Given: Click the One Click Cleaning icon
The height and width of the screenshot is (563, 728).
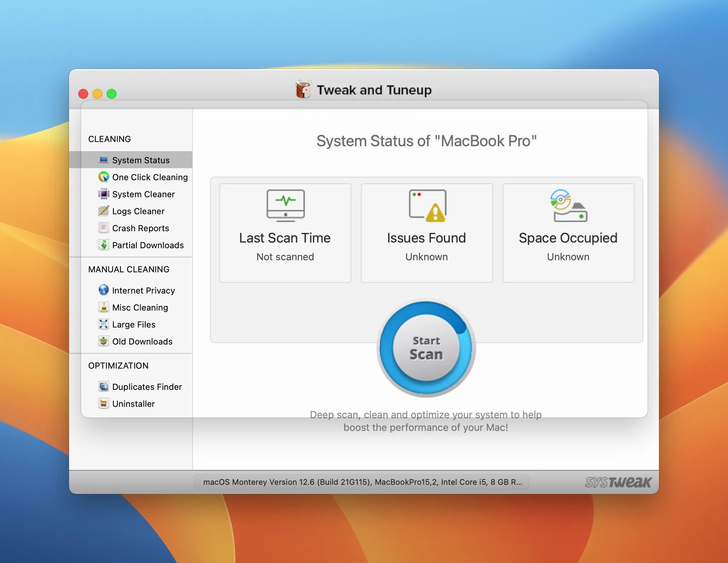Looking at the screenshot, I should click(103, 177).
